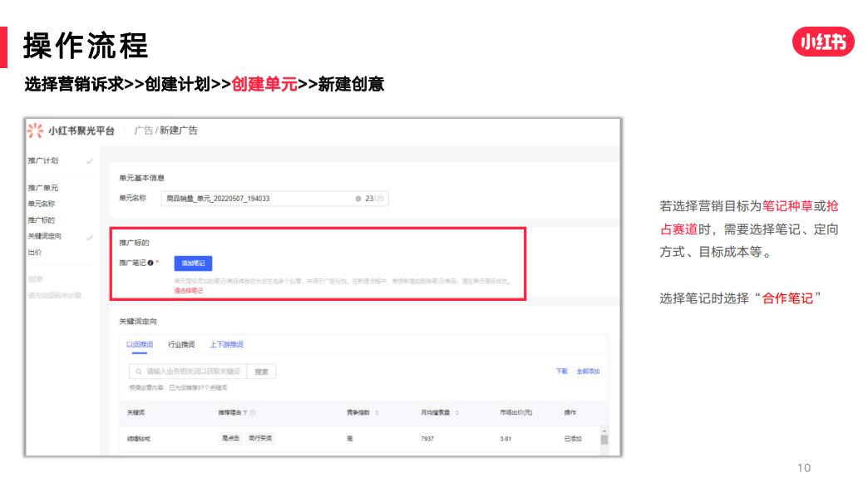Go to 关键词定向 in the sidebar
The width and height of the screenshot is (868, 483).
[x=45, y=236]
